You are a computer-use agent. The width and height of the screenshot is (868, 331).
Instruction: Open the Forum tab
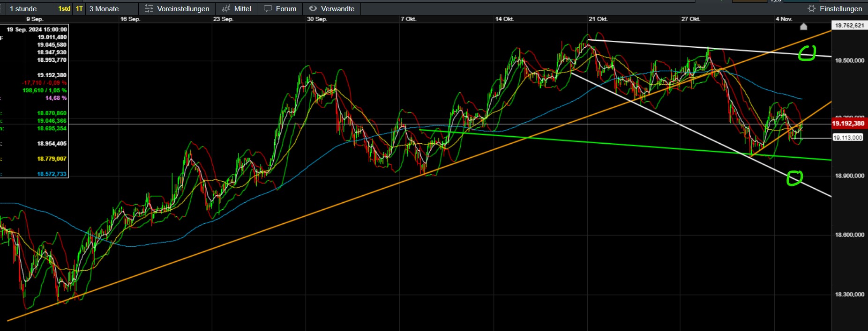[286, 9]
